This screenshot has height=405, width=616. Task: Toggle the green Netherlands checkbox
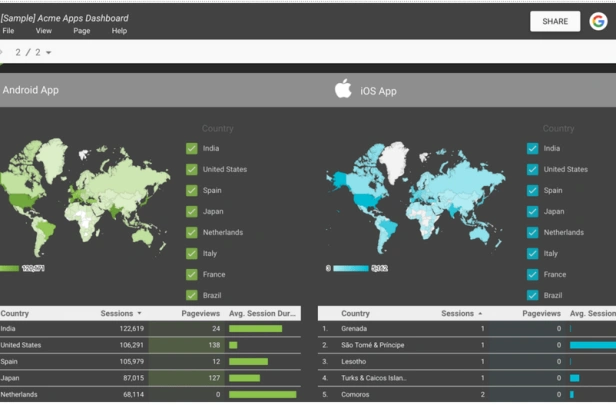[192, 233]
